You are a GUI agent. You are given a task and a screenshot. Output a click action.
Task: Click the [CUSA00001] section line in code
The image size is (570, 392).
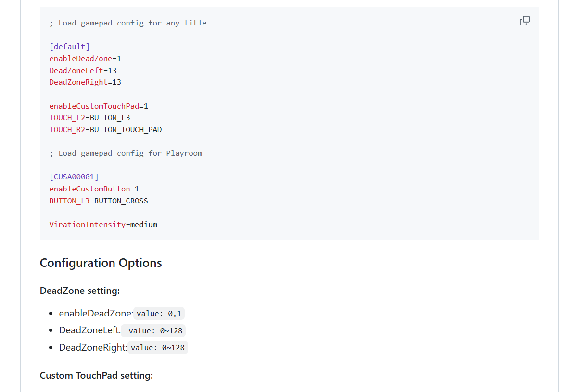[74, 177]
